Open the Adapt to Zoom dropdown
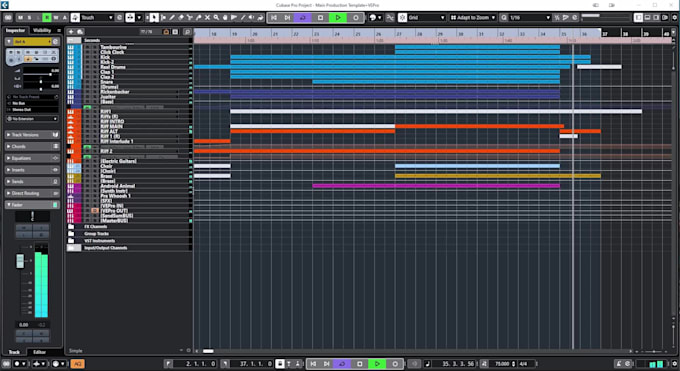This screenshot has width=680, height=371. 473,17
